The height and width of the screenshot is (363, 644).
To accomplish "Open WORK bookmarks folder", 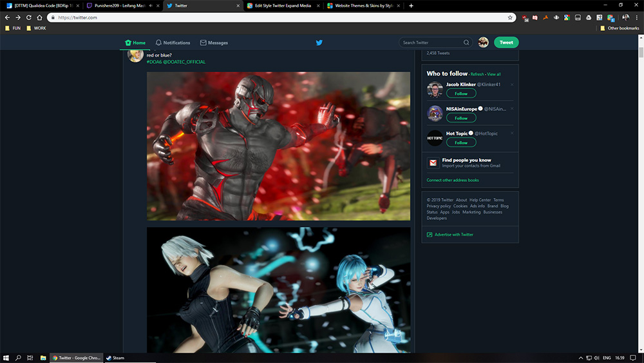I will click(x=36, y=28).
